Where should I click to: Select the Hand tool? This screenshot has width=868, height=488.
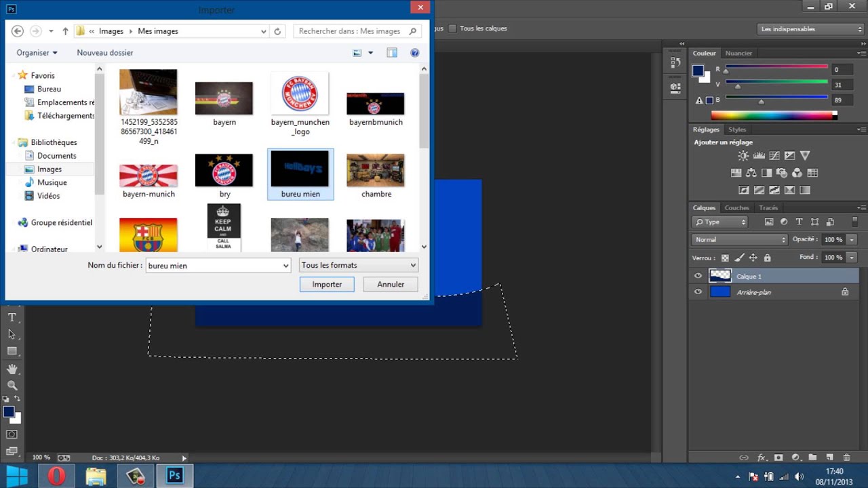[x=12, y=369]
